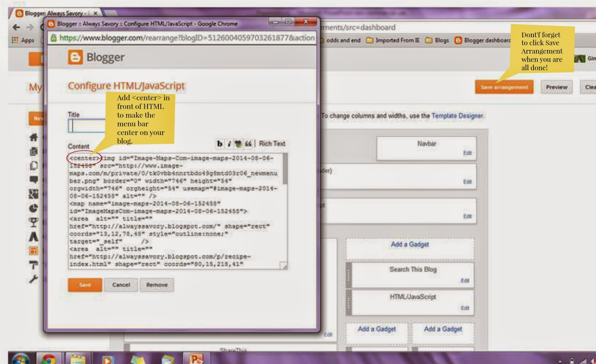Open the Template Designer link

pyautogui.click(x=457, y=116)
